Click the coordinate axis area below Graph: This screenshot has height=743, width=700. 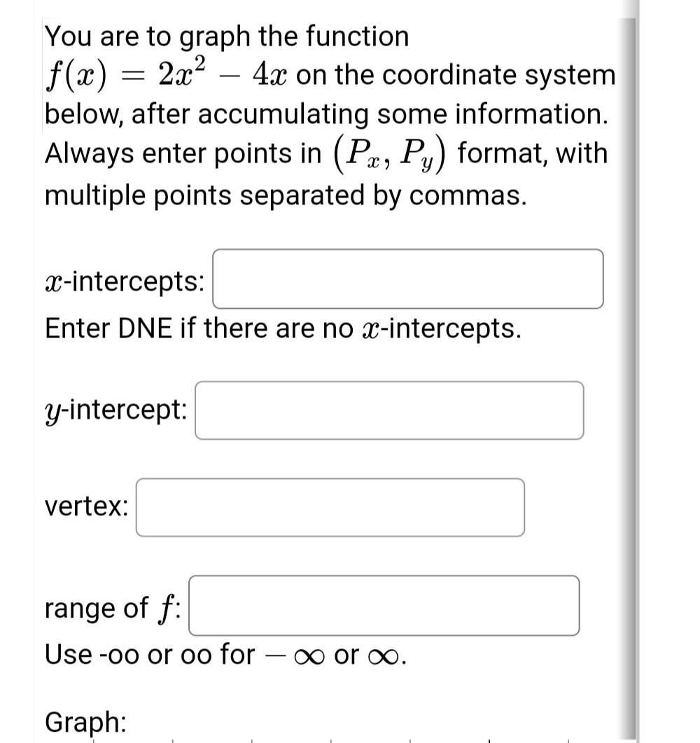click(315, 739)
